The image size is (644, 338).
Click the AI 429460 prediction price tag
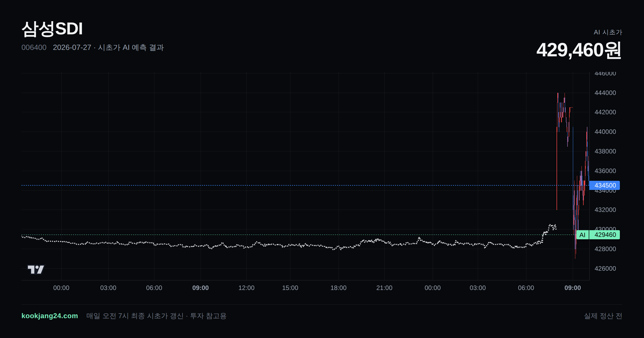[598, 235]
